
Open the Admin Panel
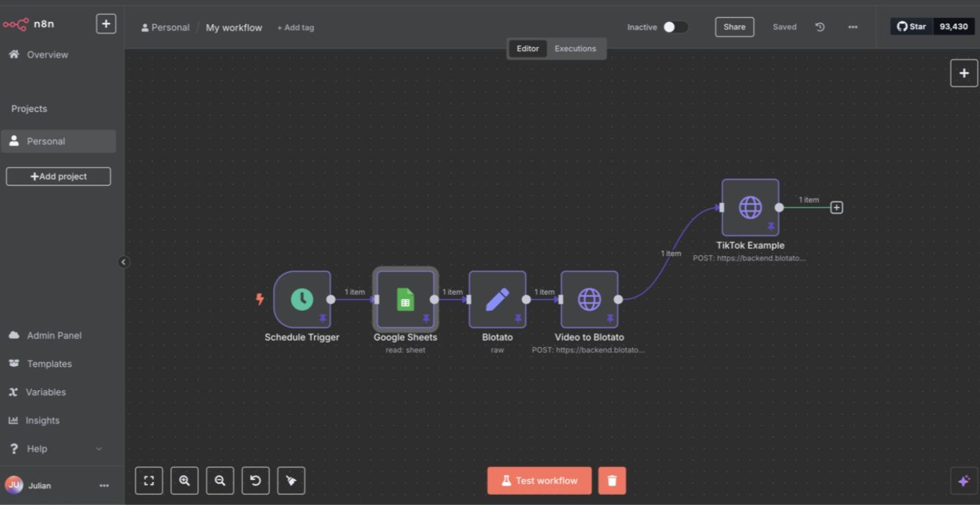[54, 335]
